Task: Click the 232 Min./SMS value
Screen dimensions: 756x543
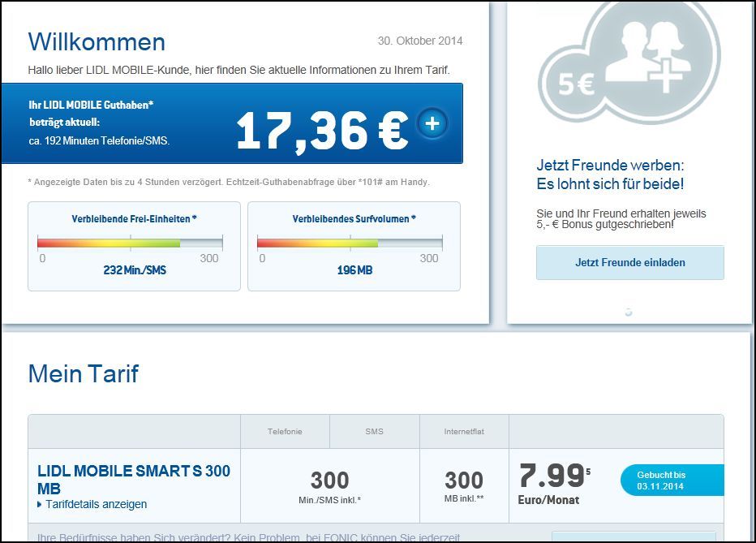Action: (135, 270)
